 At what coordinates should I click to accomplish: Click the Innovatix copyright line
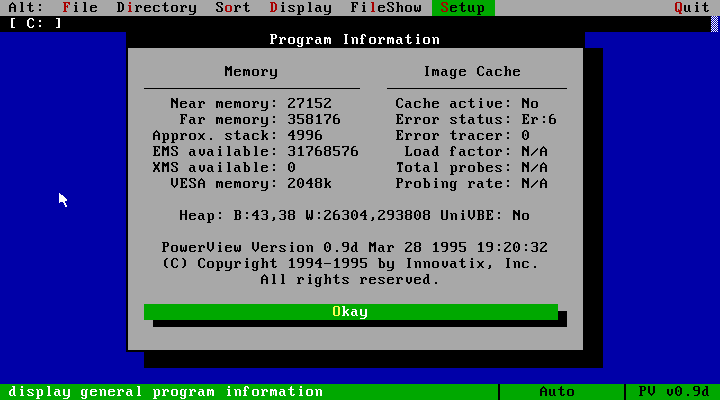[350, 263]
